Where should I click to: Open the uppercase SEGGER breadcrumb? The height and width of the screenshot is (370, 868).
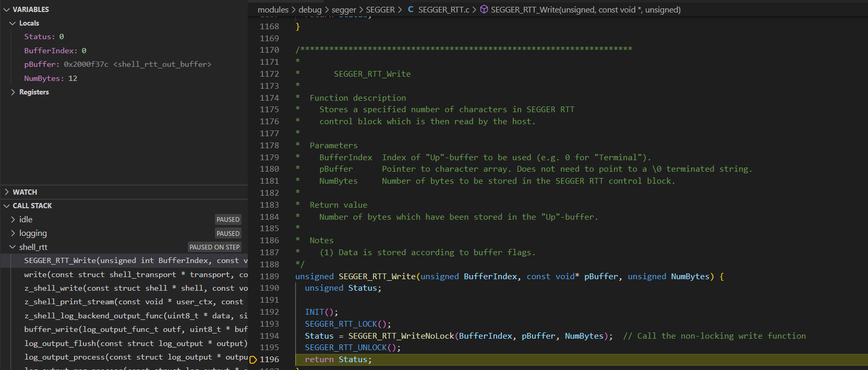point(380,9)
